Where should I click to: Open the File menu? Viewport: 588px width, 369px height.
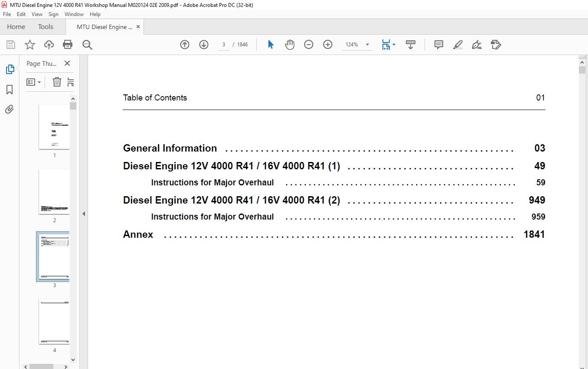7,14
